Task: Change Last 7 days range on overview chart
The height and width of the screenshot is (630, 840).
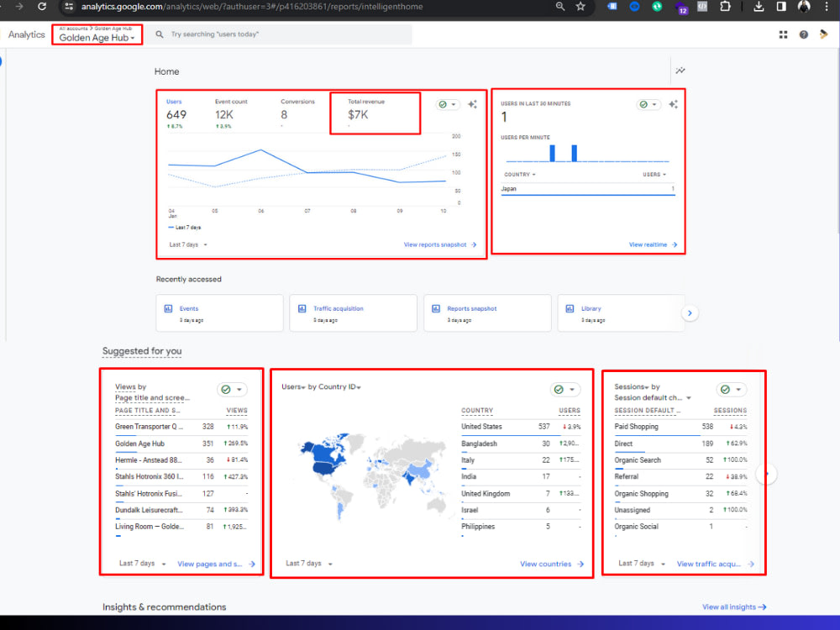Action: tap(188, 244)
